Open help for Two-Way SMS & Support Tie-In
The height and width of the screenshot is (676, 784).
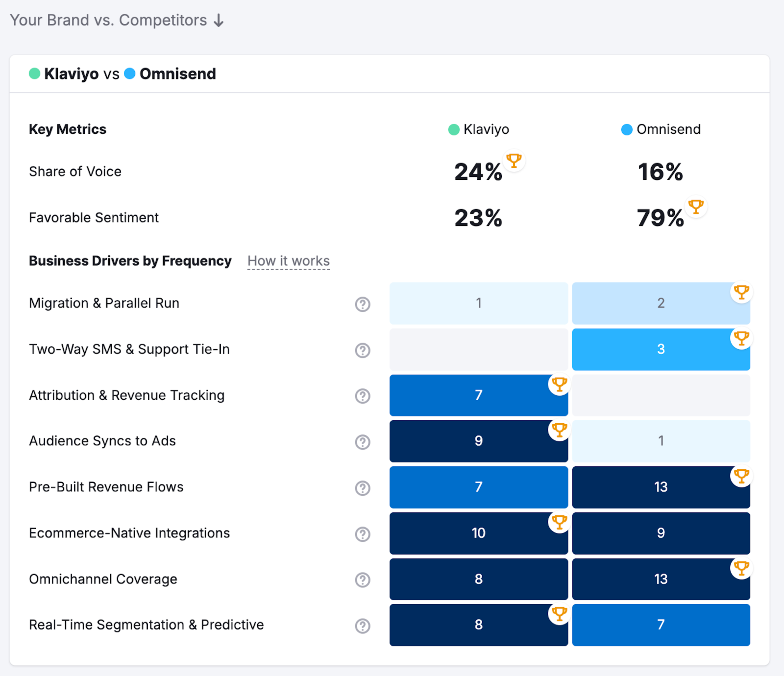363,350
